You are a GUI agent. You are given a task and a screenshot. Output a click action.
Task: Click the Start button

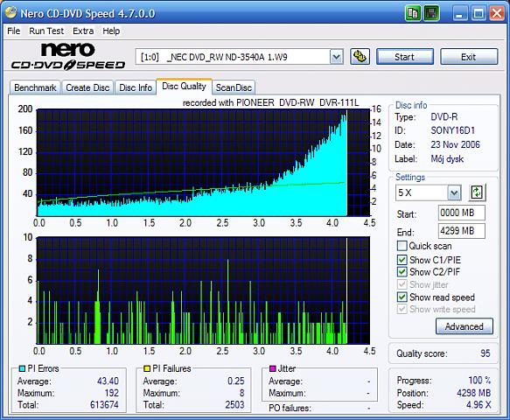tap(405, 57)
